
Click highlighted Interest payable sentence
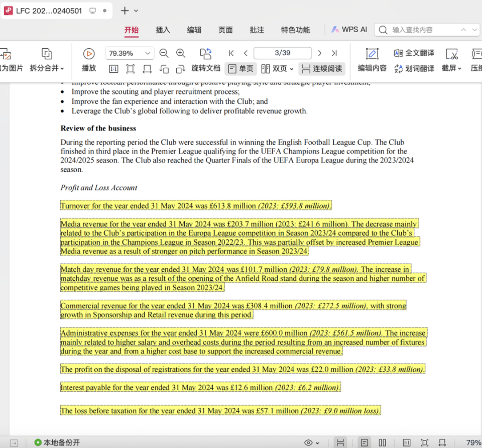[x=200, y=387]
